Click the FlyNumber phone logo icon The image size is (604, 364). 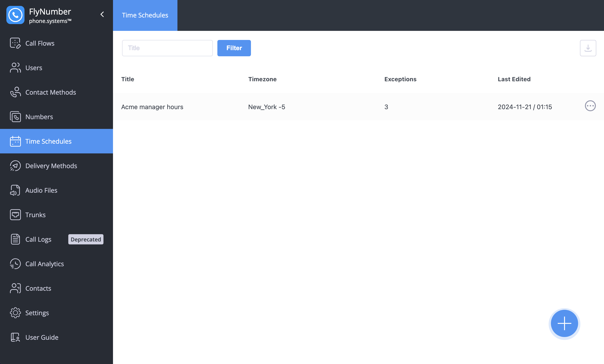click(x=15, y=15)
